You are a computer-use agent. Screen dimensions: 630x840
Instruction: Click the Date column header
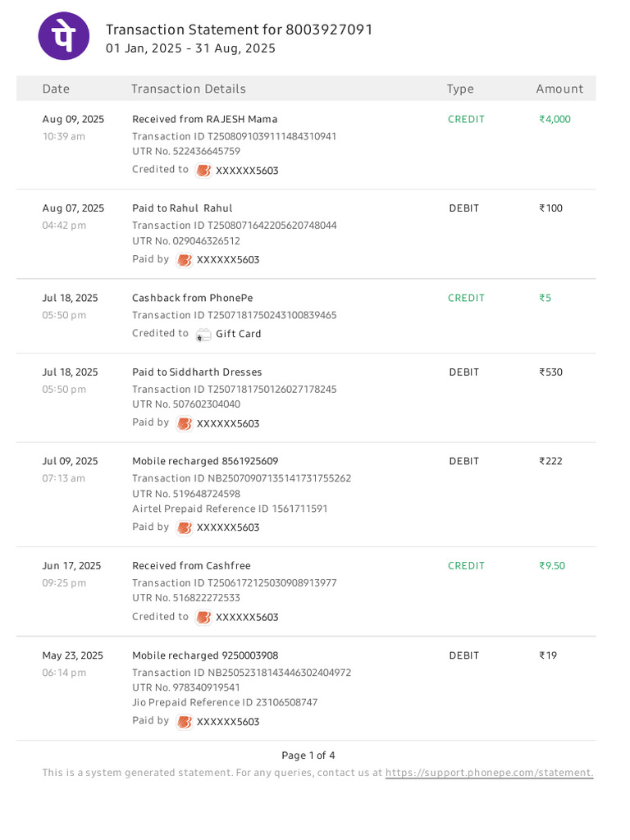tap(56, 89)
